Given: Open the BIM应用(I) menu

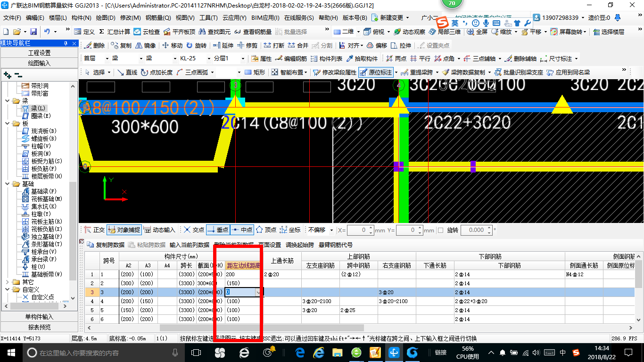Looking at the screenshot, I should [x=265, y=18].
